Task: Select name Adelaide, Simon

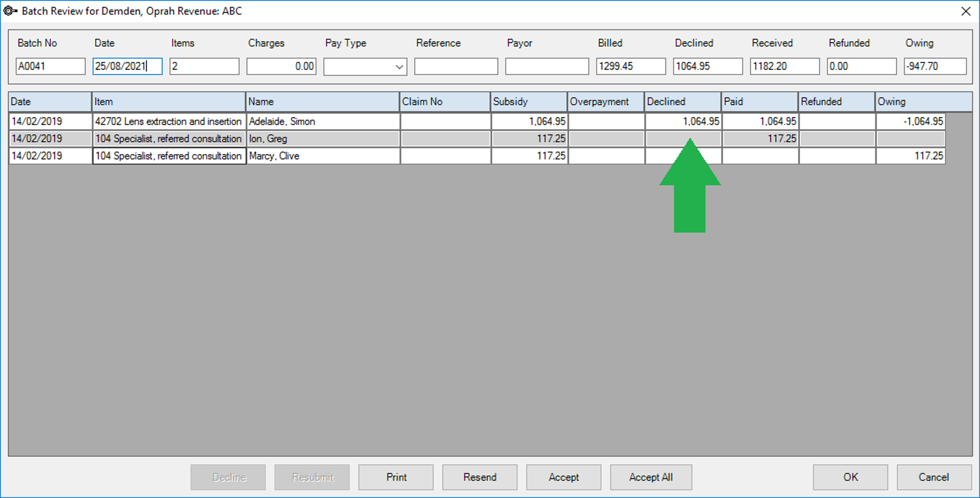Action: coord(323,122)
